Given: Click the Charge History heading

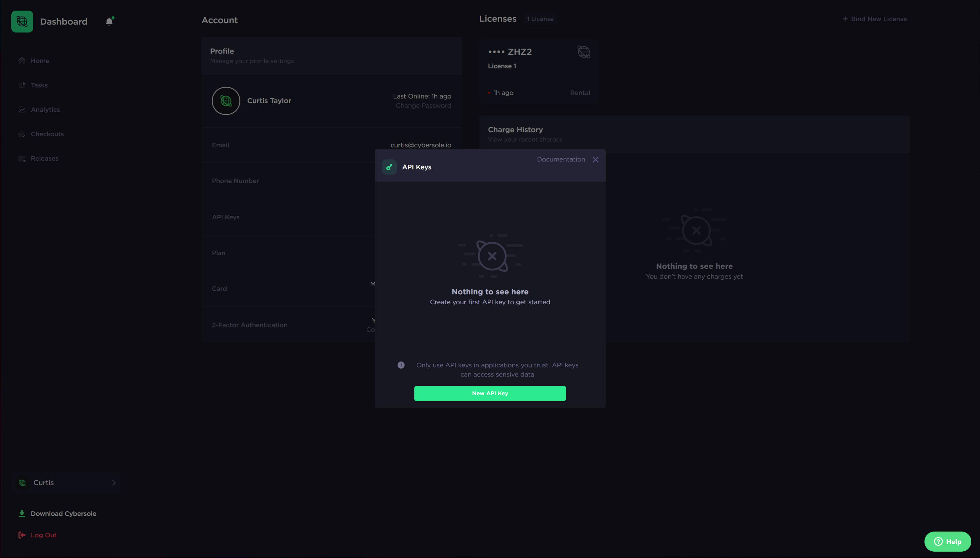Looking at the screenshot, I should (x=515, y=129).
